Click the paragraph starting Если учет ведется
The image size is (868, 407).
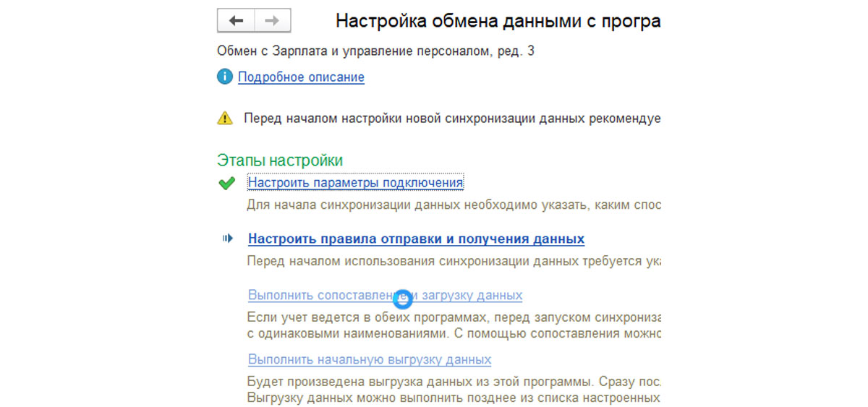(454, 326)
